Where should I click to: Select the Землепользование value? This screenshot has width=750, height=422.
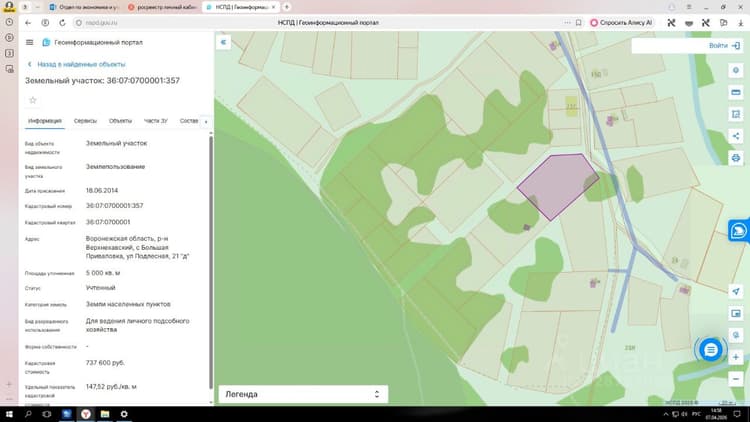(x=115, y=167)
